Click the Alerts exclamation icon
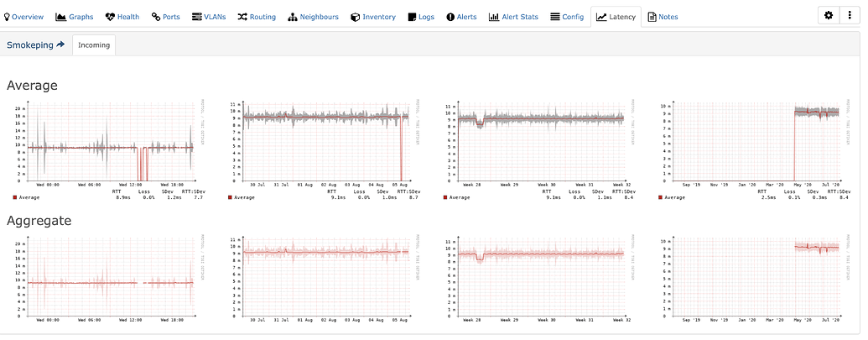The height and width of the screenshot is (340, 868). point(450,17)
